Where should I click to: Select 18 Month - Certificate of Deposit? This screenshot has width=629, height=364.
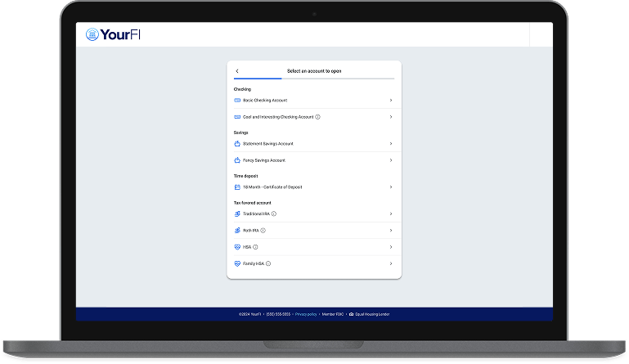[272, 186]
